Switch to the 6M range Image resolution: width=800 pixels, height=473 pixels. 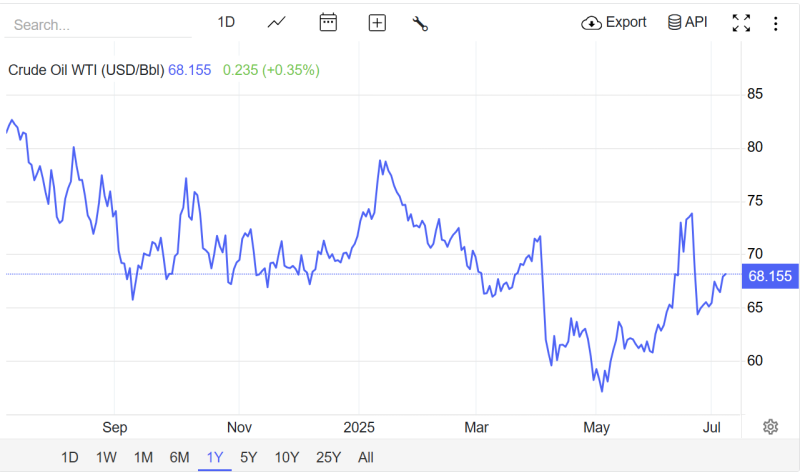pos(179,457)
